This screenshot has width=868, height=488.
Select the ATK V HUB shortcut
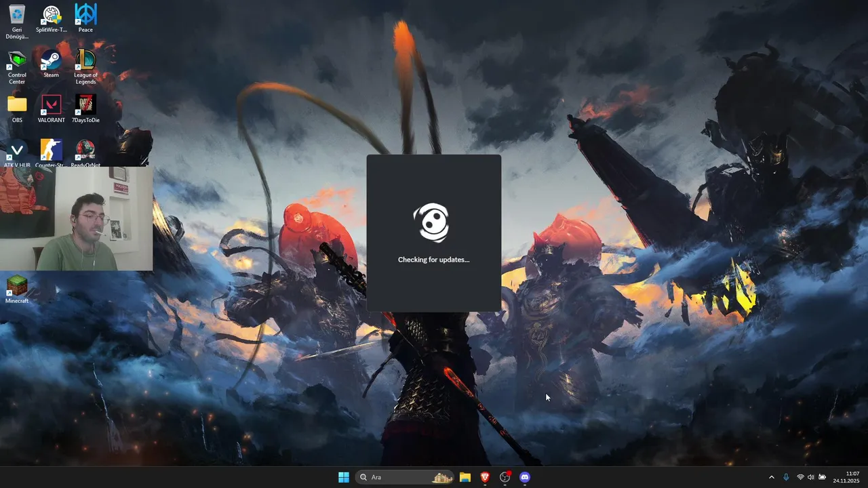pos(17,154)
